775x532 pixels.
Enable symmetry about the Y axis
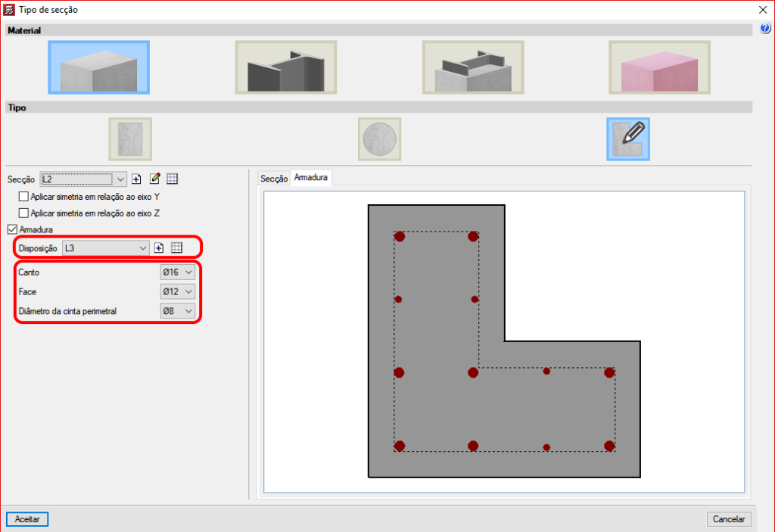pos(23,196)
